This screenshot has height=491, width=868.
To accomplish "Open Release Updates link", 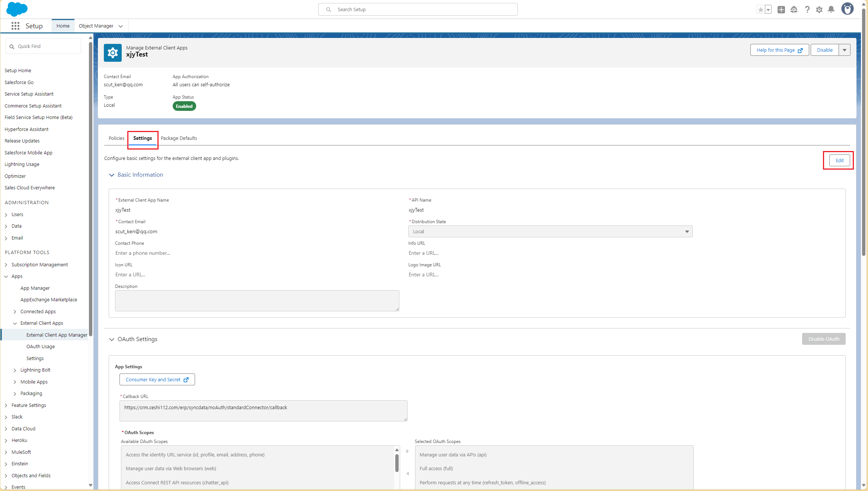I will tap(22, 141).
